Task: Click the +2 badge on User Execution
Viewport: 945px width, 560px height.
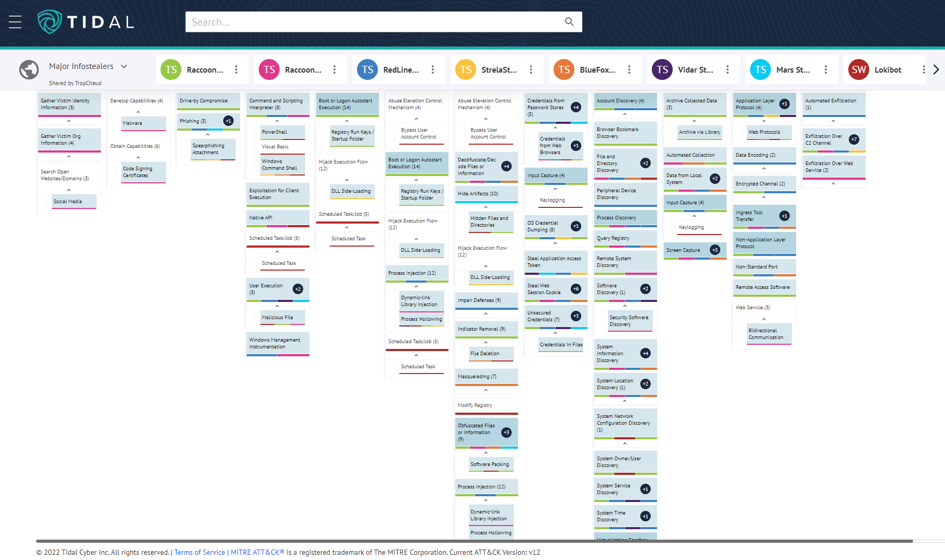Action: coord(298,289)
